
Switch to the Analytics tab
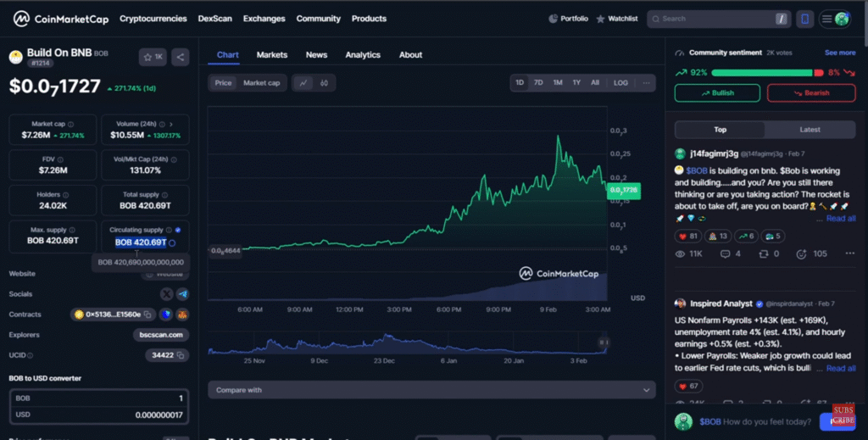click(363, 55)
